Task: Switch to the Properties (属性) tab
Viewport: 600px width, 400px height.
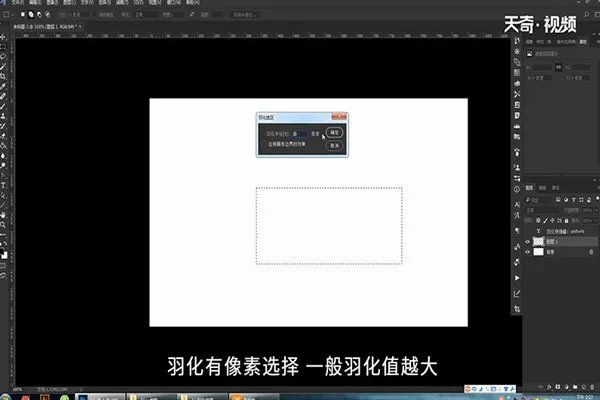Action: coord(583,41)
